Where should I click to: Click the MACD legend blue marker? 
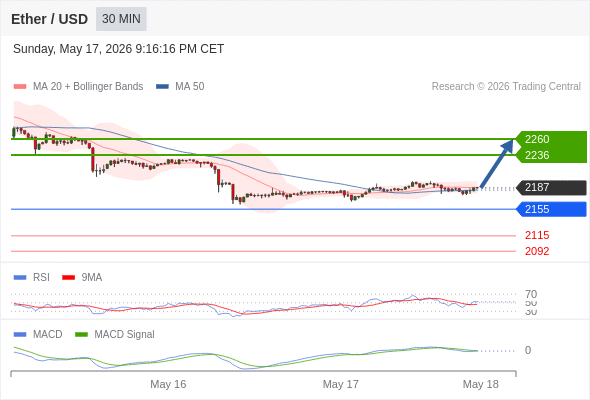coord(20,335)
